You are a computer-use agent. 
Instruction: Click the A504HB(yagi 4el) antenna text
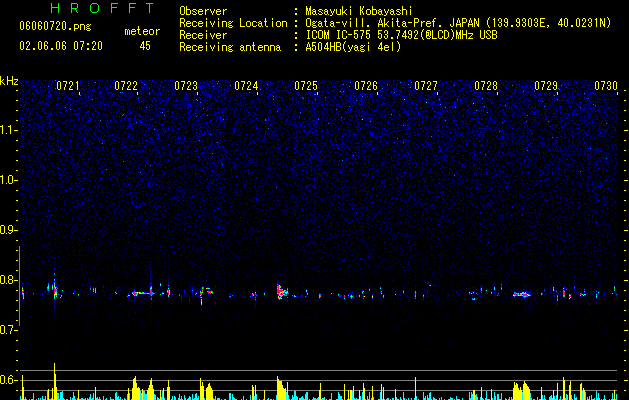pos(353,47)
